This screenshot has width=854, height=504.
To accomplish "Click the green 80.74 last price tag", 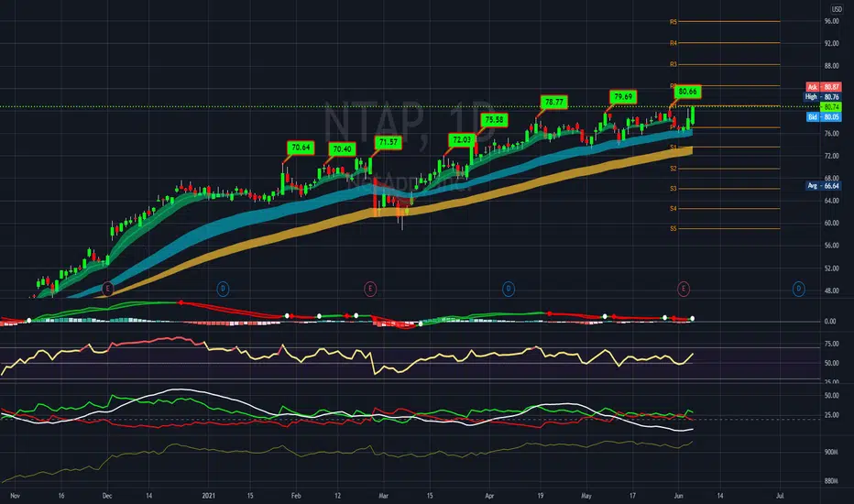I will (830, 107).
